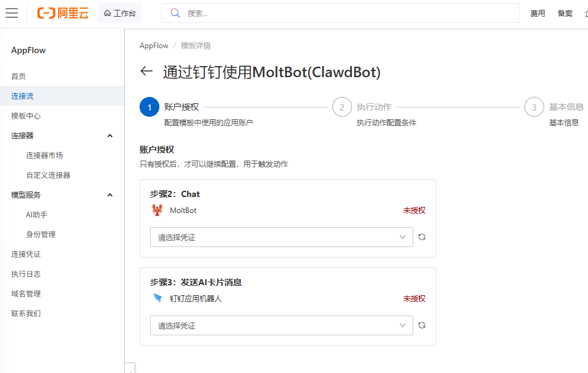Click the 模板详情 breadcrumb
Screen dimensions: 588x373
pyautogui.click(x=195, y=46)
